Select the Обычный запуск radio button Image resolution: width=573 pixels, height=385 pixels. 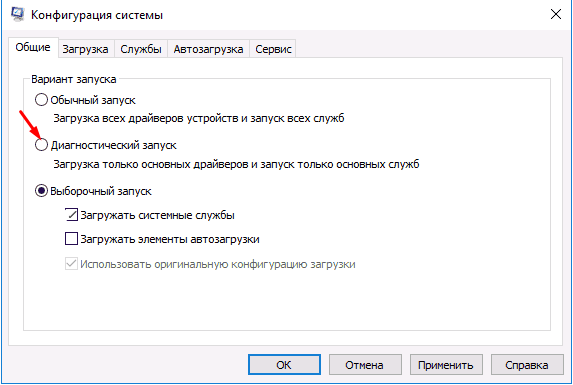pos(41,100)
